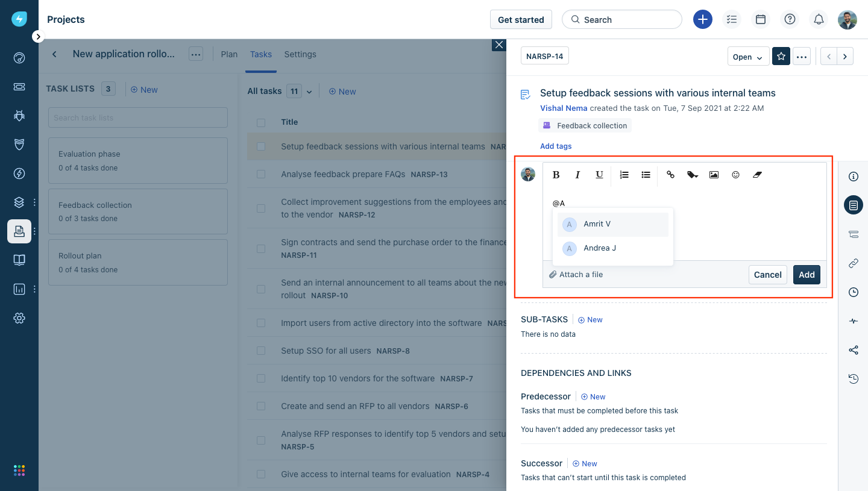Open the layers stack icon in the sidebar
Viewport: 868px width, 491px height.
19,202
